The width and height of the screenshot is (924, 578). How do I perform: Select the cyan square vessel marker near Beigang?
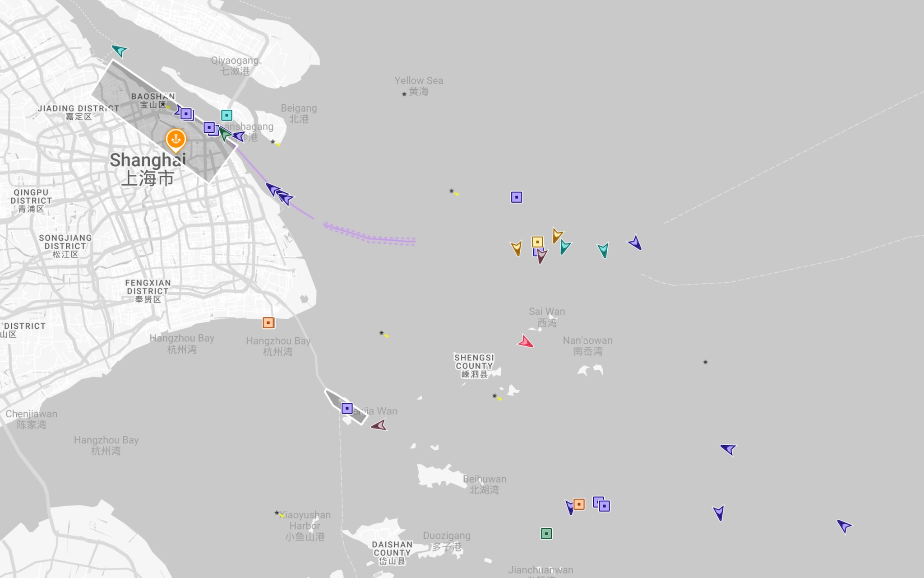[x=226, y=115]
